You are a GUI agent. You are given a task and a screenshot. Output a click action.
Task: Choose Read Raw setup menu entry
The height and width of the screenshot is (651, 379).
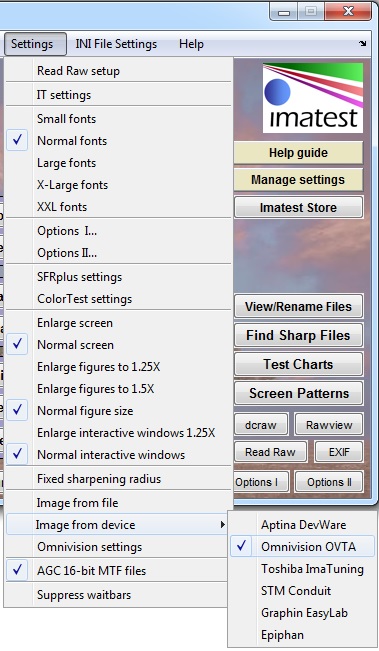point(118,71)
